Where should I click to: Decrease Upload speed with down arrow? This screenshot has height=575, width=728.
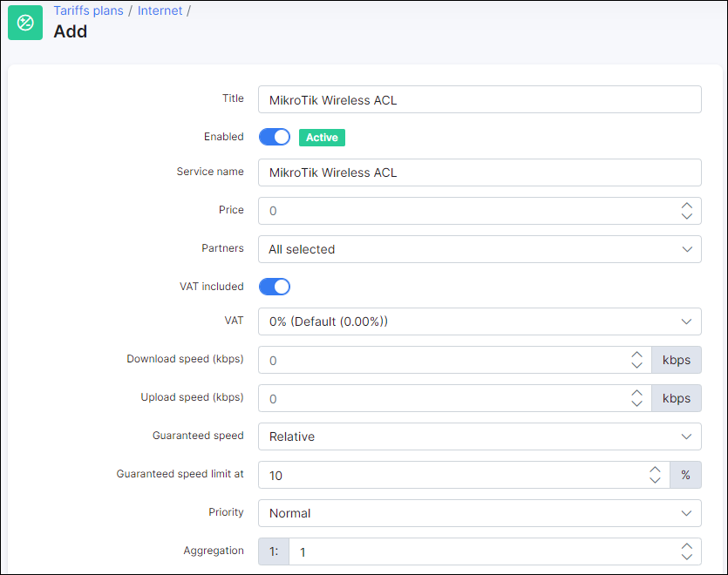[x=636, y=403]
